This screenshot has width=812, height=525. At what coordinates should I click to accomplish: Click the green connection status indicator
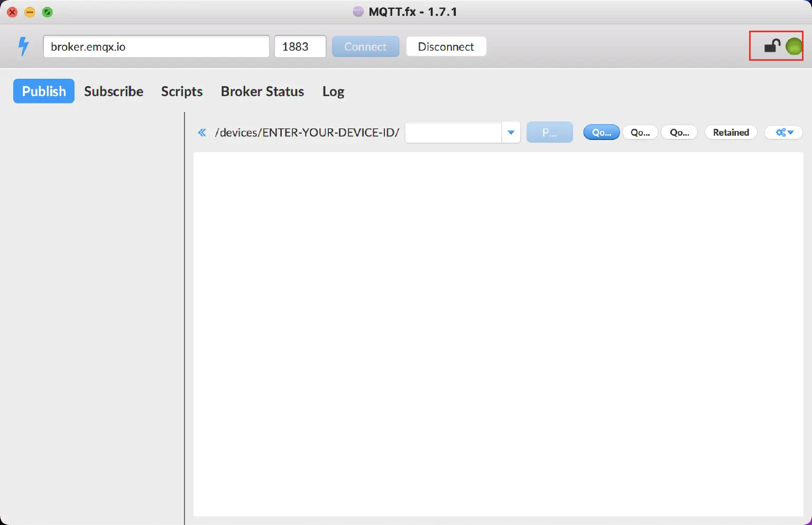pos(793,46)
